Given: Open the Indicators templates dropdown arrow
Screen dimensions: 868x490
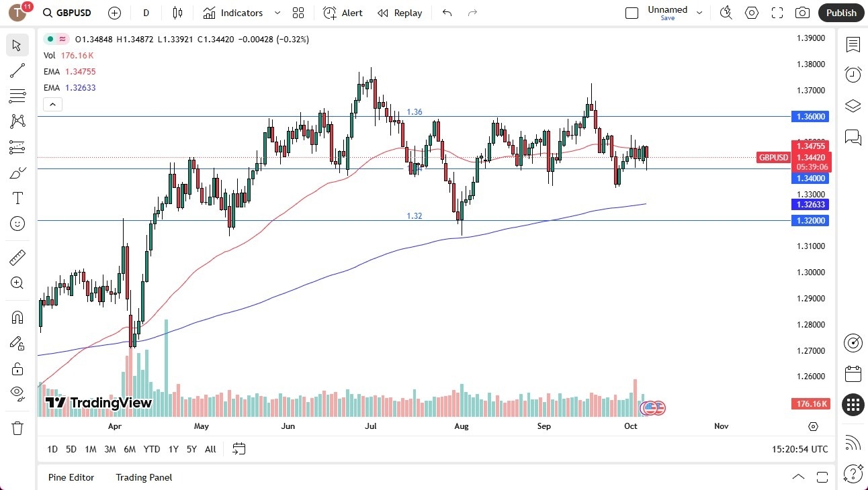Looking at the screenshot, I should coord(276,12).
